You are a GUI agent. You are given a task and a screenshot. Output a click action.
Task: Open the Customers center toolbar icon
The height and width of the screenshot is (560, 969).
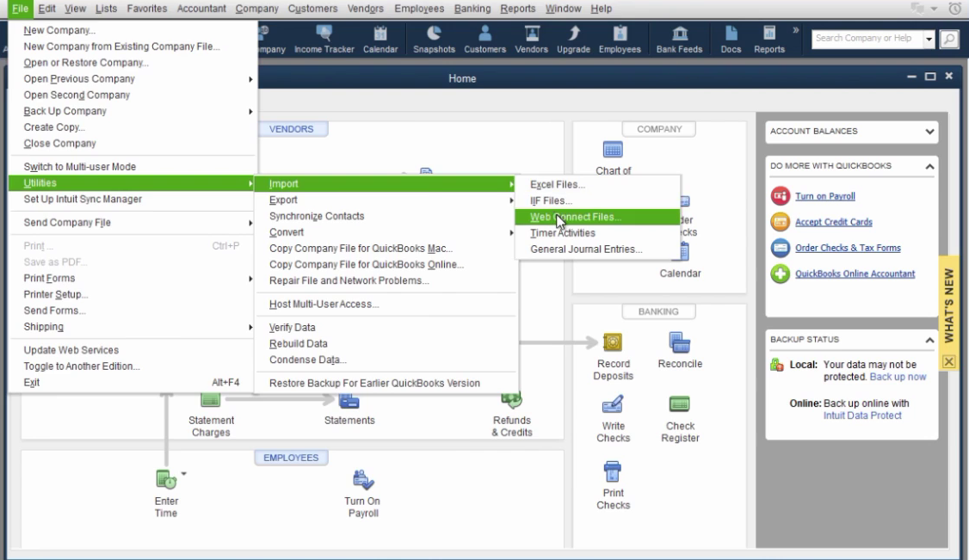484,40
